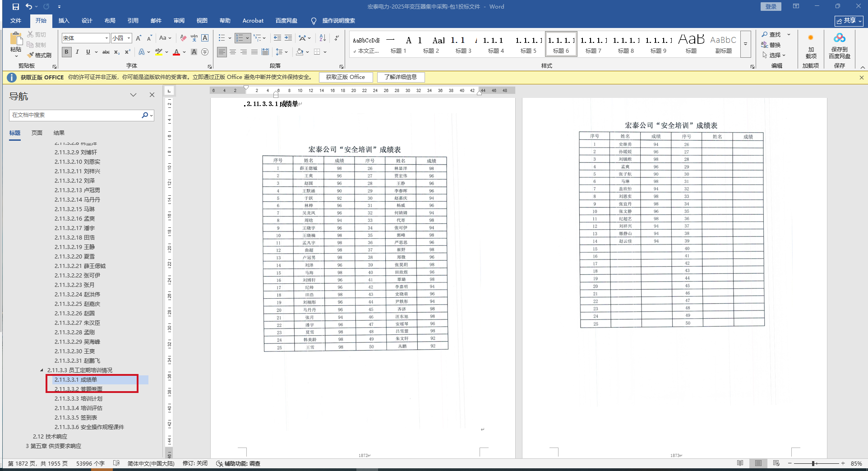The width and height of the screenshot is (868, 471).
Task: Click the text highlight color swatch
Action: [x=158, y=52]
